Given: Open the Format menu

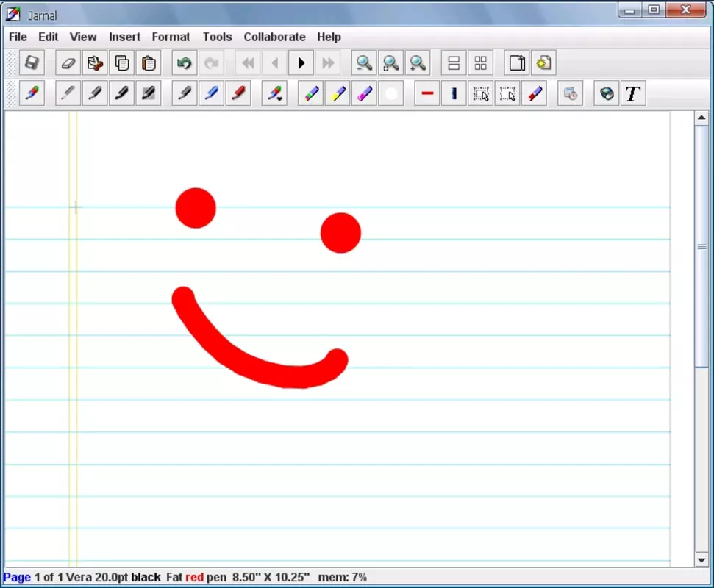Looking at the screenshot, I should pos(171,37).
